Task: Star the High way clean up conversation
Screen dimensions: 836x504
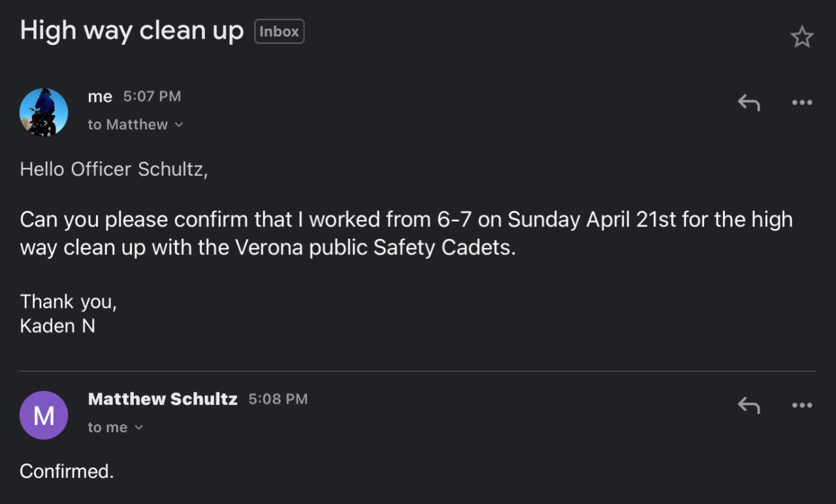Action: [x=801, y=37]
